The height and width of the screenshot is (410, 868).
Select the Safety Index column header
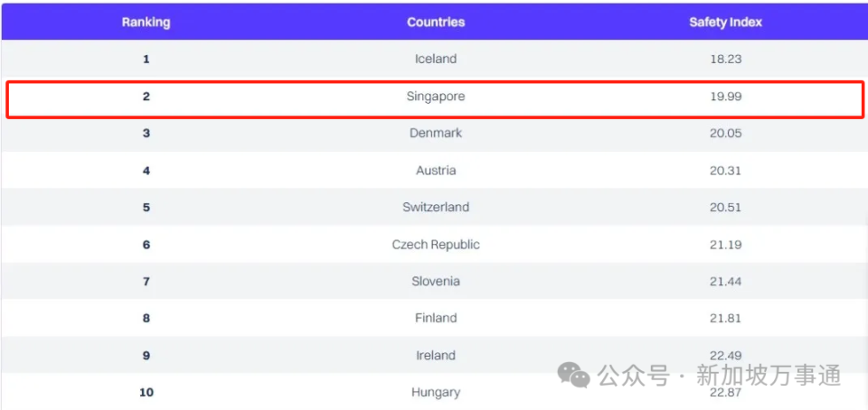(x=725, y=22)
